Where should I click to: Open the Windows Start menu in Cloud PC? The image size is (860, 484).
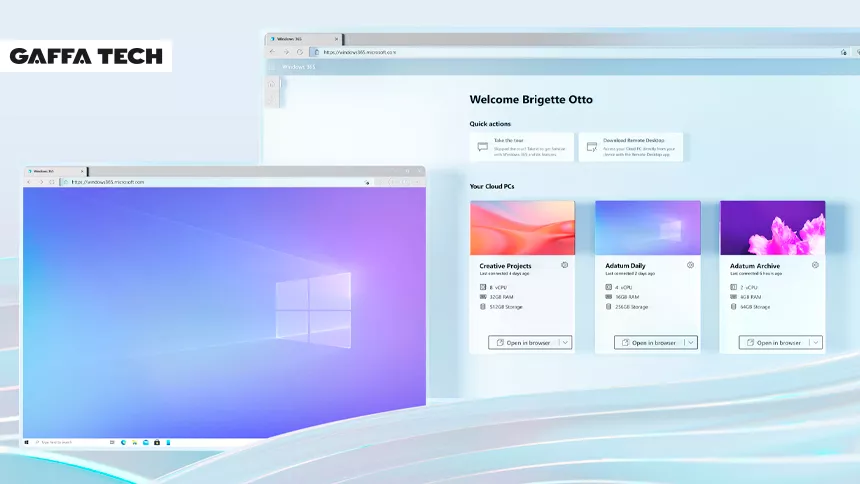pos(26,442)
